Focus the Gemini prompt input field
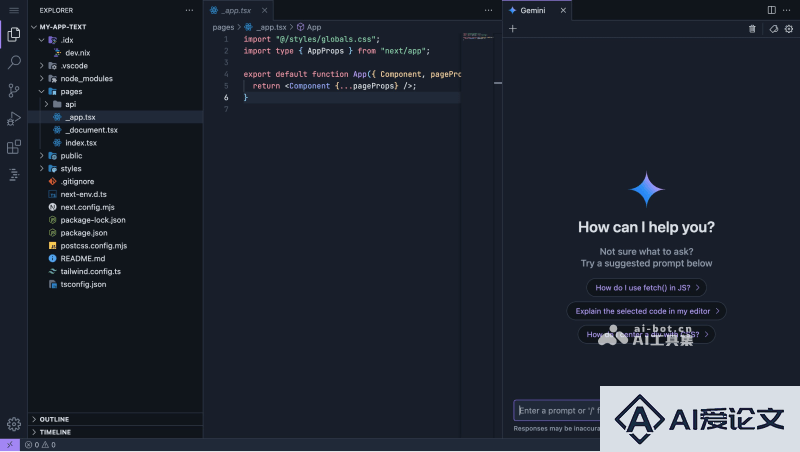The height and width of the screenshot is (452, 800). (557, 411)
